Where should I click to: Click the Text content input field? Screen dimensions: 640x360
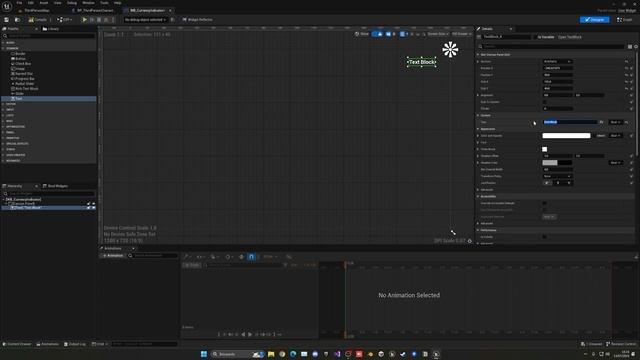pyautogui.click(x=570, y=122)
